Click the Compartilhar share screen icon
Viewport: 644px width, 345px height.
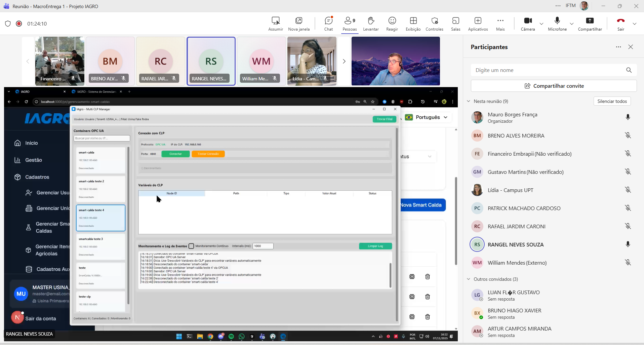click(x=590, y=21)
